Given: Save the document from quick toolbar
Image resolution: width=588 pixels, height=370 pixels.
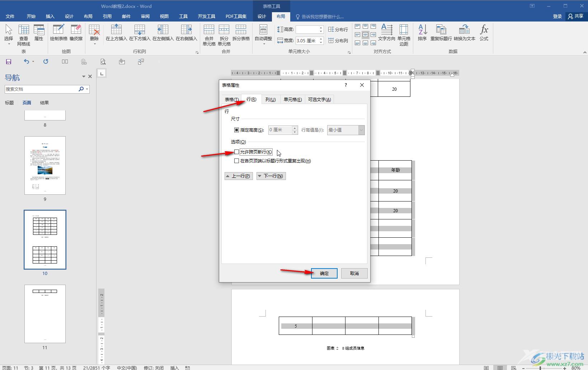Looking at the screenshot, I should [9, 62].
